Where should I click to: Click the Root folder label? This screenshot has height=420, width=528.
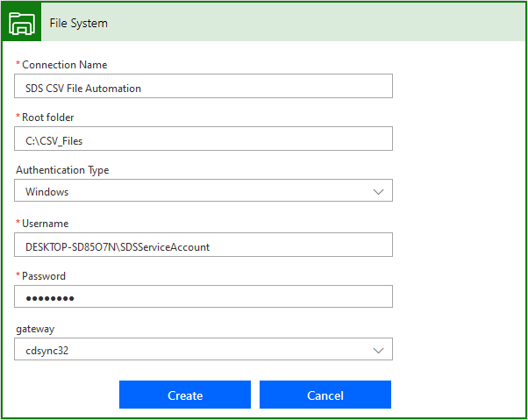coord(48,117)
